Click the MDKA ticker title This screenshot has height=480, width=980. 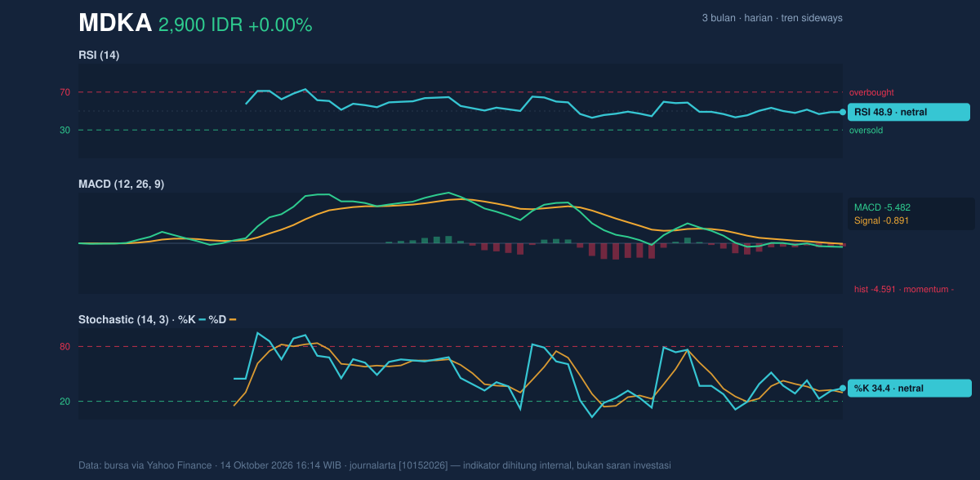point(115,24)
